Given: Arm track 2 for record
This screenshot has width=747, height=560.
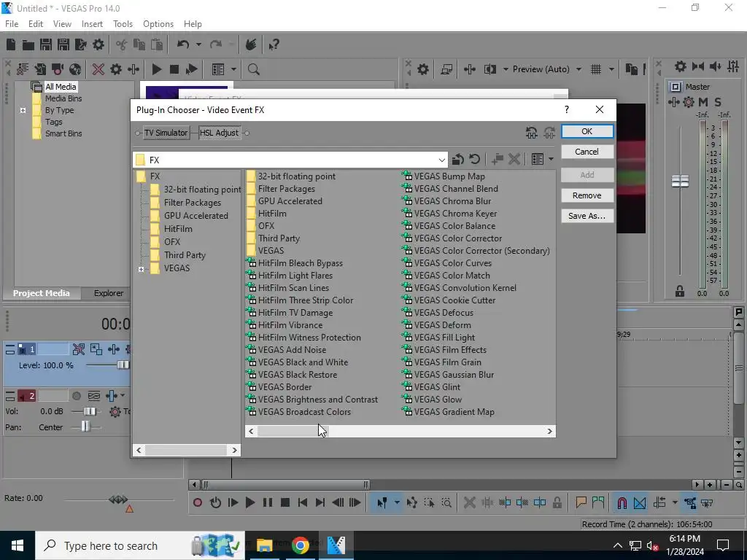Looking at the screenshot, I should click(76, 396).
